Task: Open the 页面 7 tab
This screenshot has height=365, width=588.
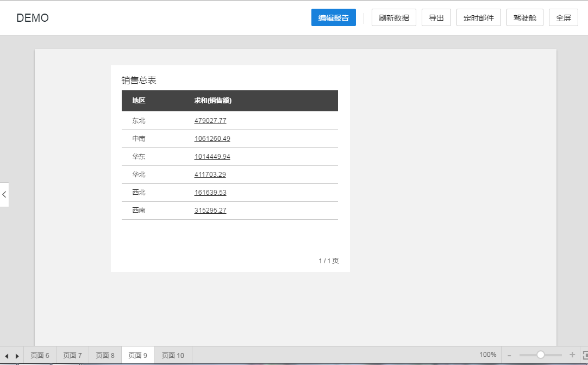Action: pyautogui.click(x=72, y=356)
